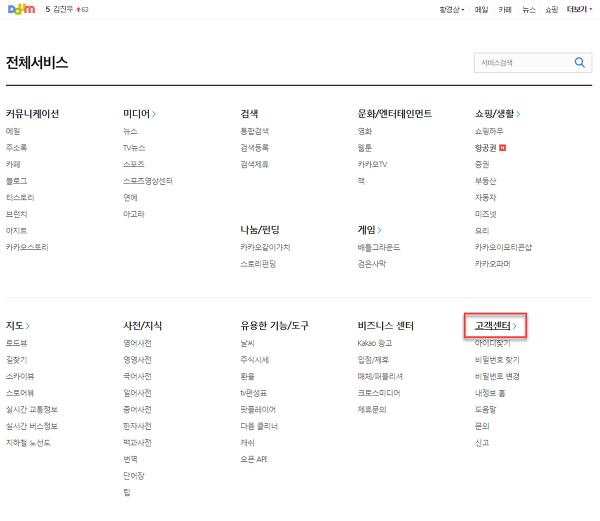Open 검은사막 under 게임
600x521 pixels.
372,264
